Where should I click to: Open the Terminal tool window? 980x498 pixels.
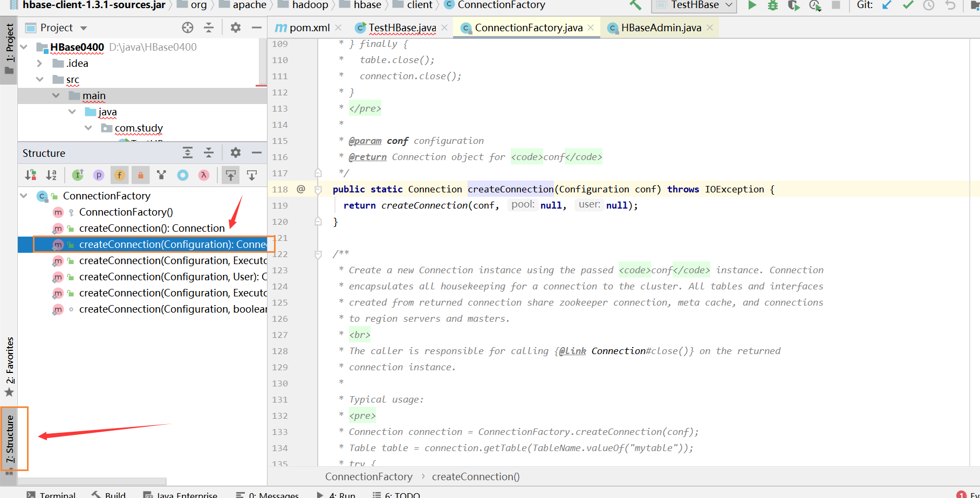[51, 495]
